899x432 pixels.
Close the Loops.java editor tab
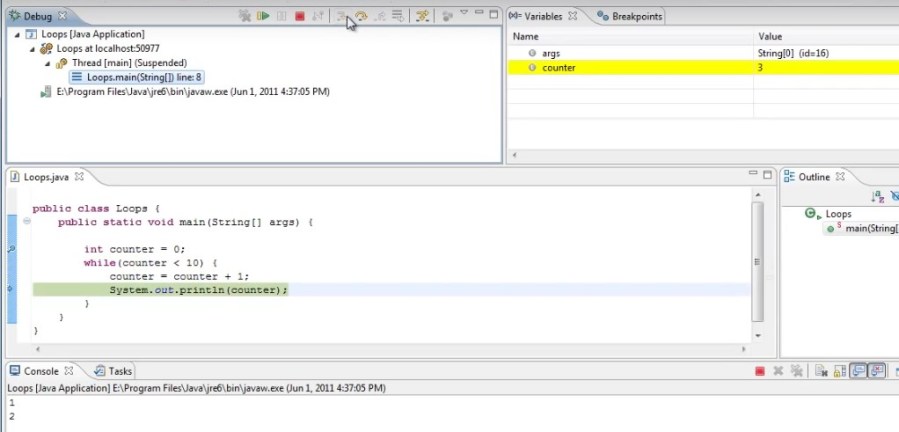78,177
